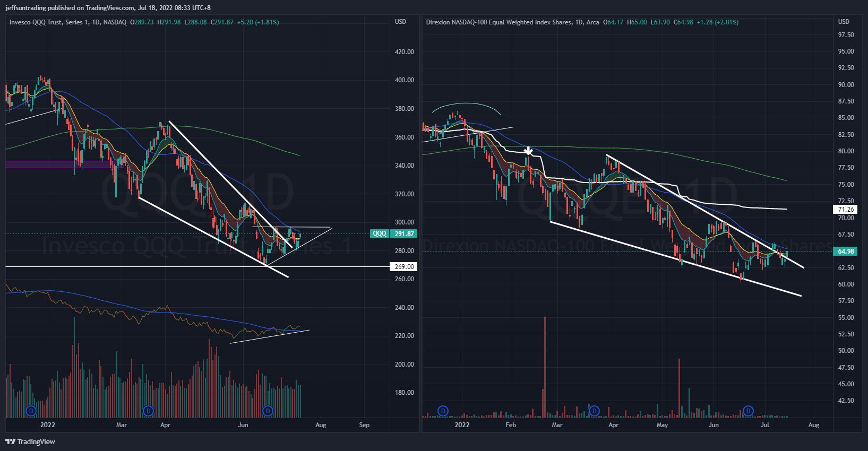
Task: Click the 360.00 price axis label
Action: pyautogui.click(x=405, y=137)
